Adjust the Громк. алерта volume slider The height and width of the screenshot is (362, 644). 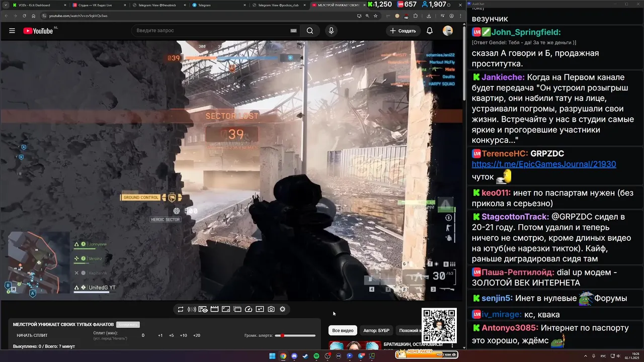coord(296,335)
